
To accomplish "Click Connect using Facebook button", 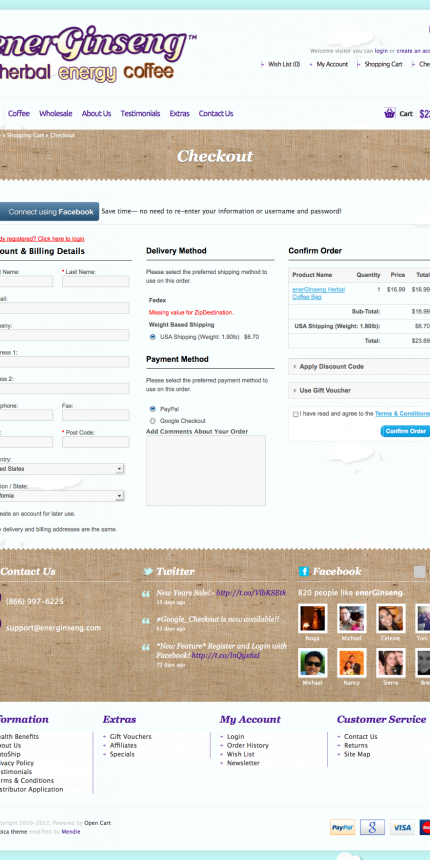I will 49,212.
